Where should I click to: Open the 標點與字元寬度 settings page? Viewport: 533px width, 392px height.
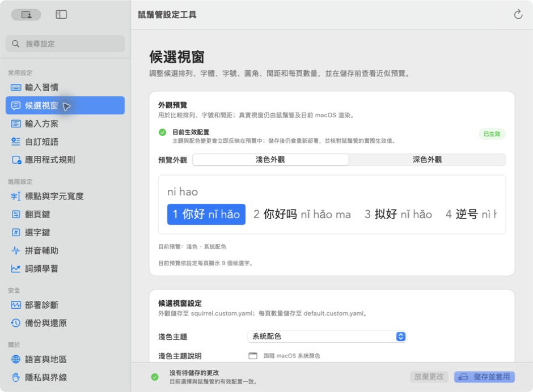[65, 196]
